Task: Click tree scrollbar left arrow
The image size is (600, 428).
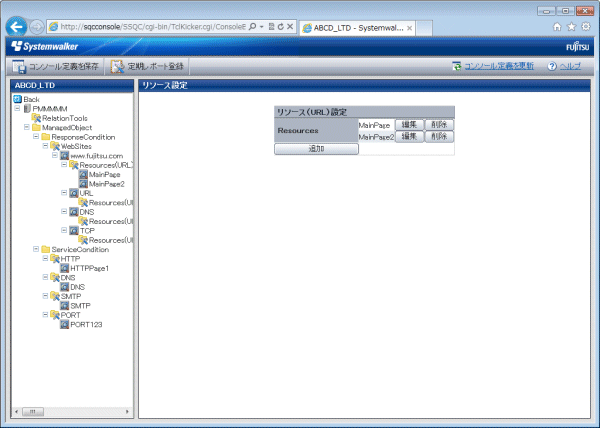Action: pos(16,412)
